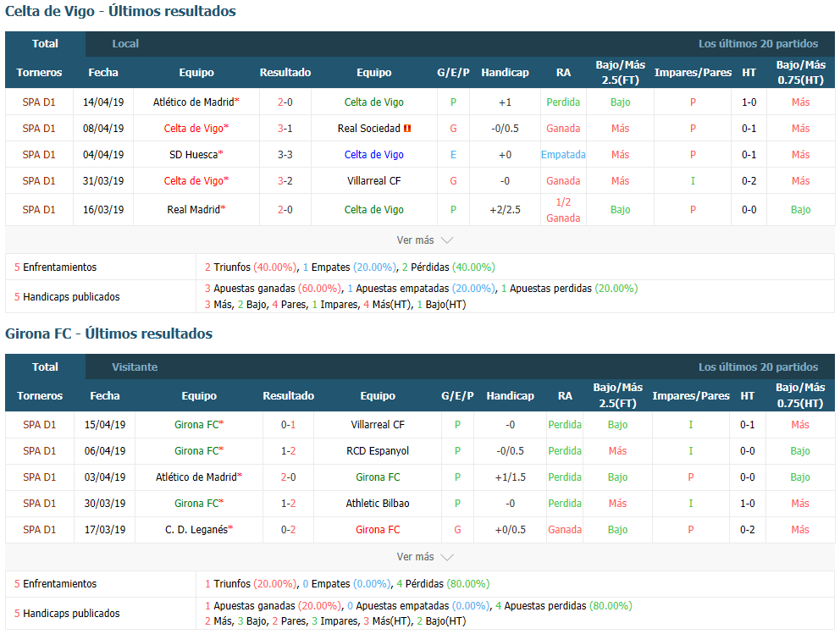840x634 pixels.
Task: Click SPA D1 tournament on 14/04/19 row
Action: coord(39,102)
